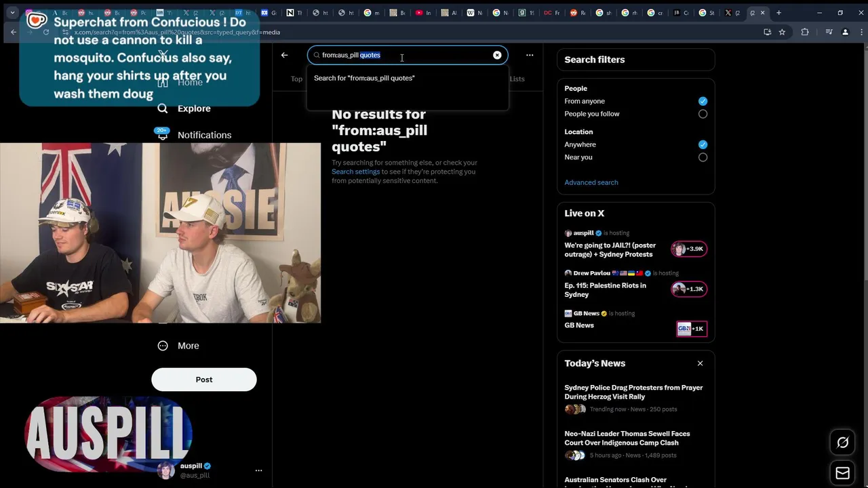The image size is (868, 488).
Task: Open the tab search dropdown arrow
Action: pyautogui.click(x=12, y=13)
